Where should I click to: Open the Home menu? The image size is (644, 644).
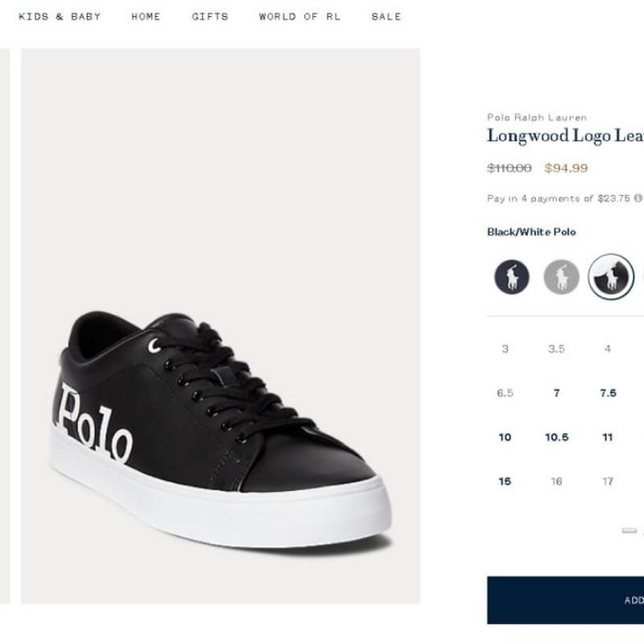click(146, 16)
